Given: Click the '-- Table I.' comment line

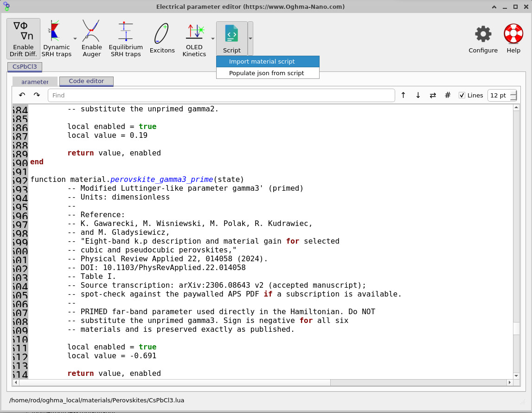Looking at the screenshot, I should tap(92, 276).
